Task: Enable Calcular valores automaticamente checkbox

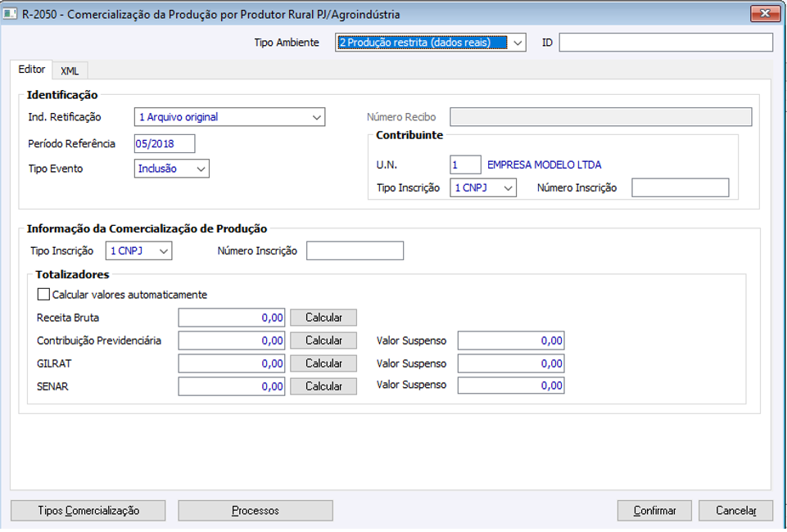Action: (x=44, y=295)
